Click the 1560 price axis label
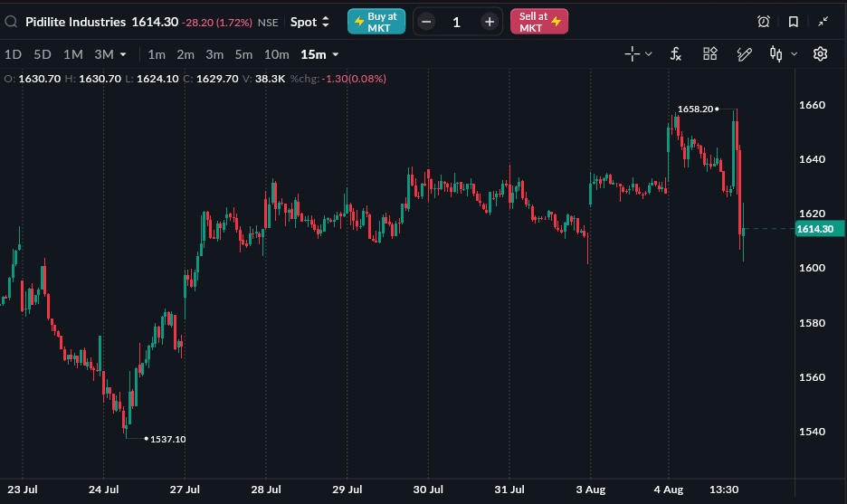 pos(812,377)
